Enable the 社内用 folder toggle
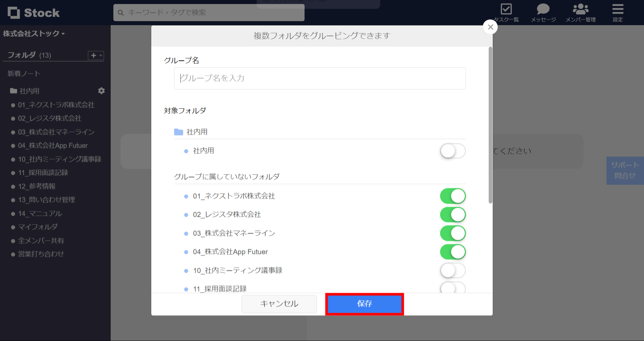 [453, 151]
